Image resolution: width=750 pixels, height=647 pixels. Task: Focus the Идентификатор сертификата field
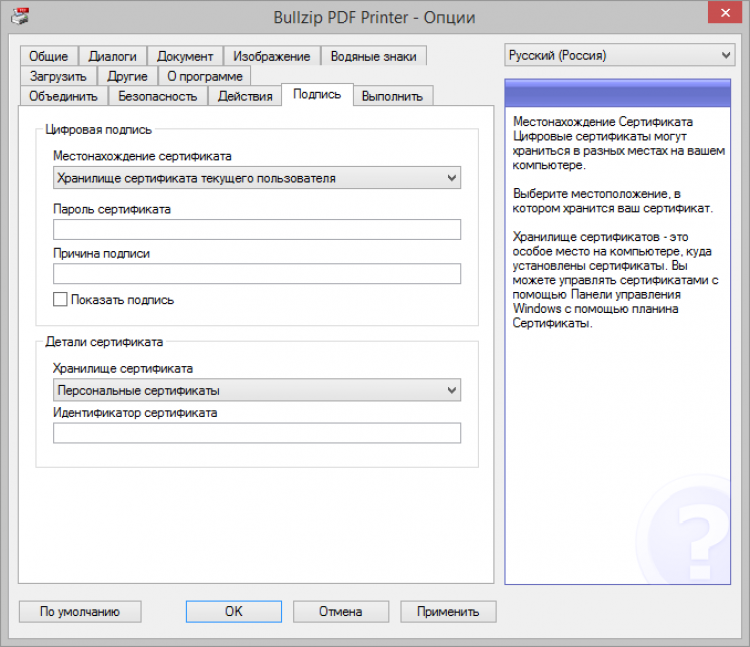[257, 433]
